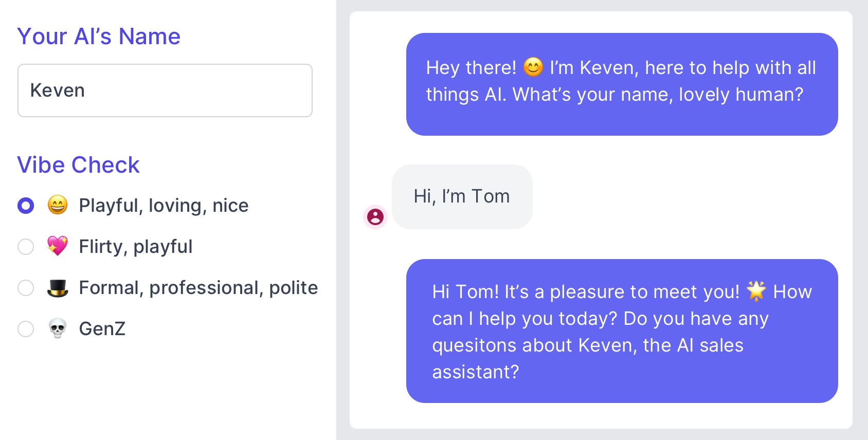Click the "Hi Tom!" reply message bubble
This screenshot has height=440, width=868.
click(x=622, y=331)
